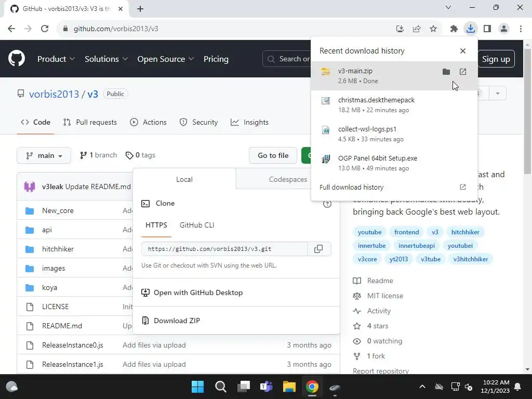Screen dimensions: 532x399
Task: Open the Pull requests tab
Action: pos(90,122)
